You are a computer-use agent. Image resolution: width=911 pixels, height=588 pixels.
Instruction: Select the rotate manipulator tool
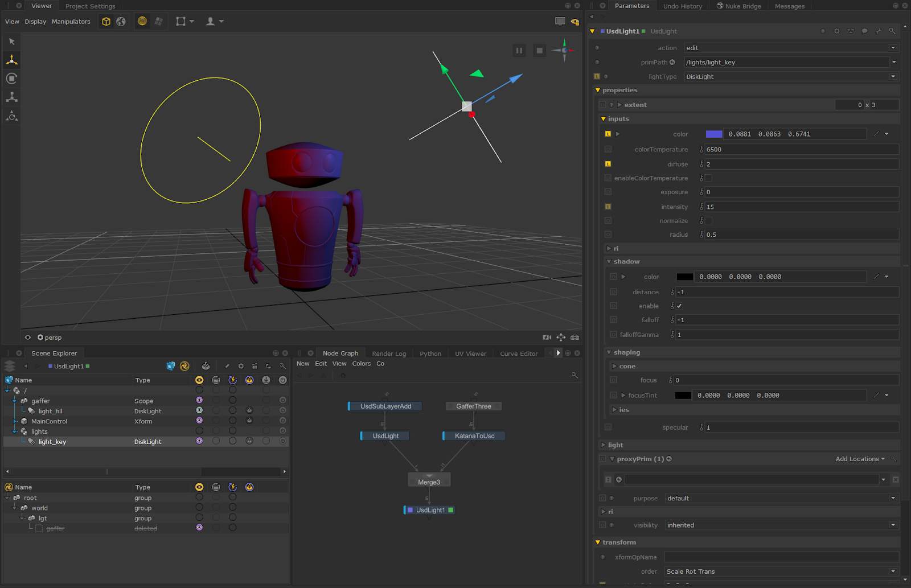coord(11,79)
